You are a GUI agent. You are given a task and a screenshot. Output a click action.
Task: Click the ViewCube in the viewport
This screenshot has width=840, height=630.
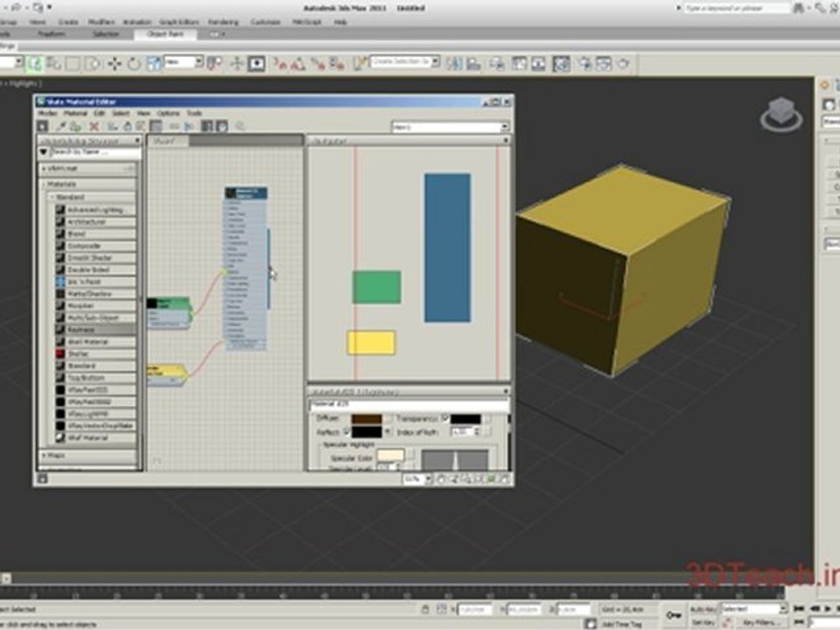781,114
